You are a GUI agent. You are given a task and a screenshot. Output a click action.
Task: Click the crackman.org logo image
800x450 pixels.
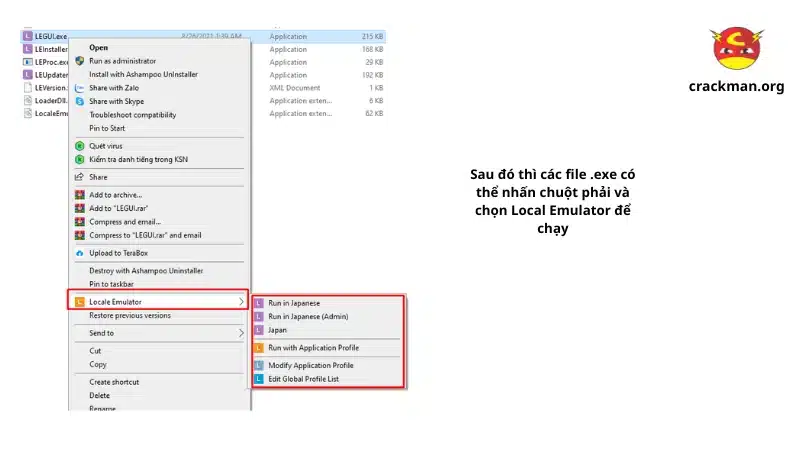pos(737,49)
